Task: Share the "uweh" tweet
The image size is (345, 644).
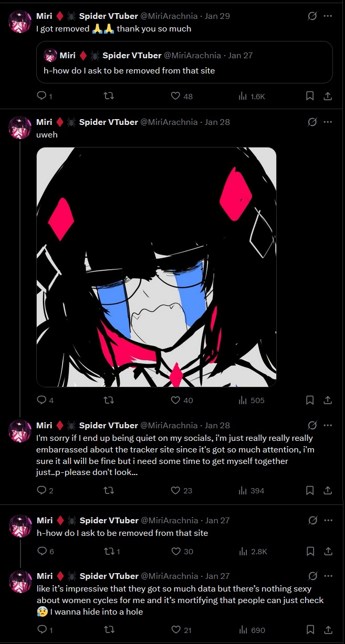Action: [327, 400]
